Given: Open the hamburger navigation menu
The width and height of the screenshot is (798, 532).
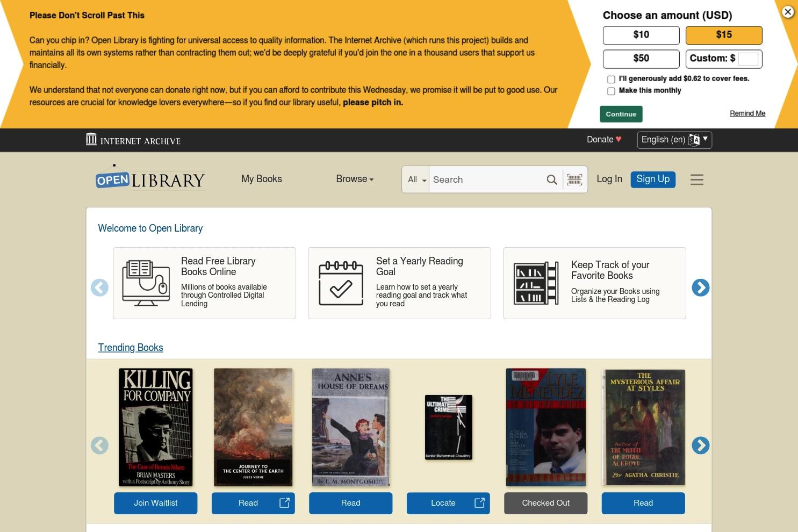Looking at the screenshot, I should [x=696, y=179].
